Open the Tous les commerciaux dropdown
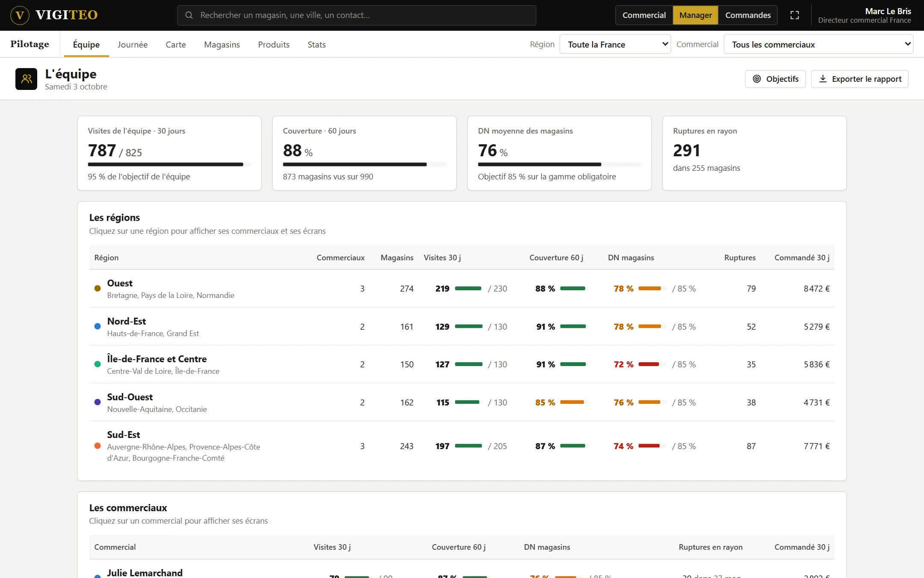Viewport: 924px width, 578px height. pos(818,45)
